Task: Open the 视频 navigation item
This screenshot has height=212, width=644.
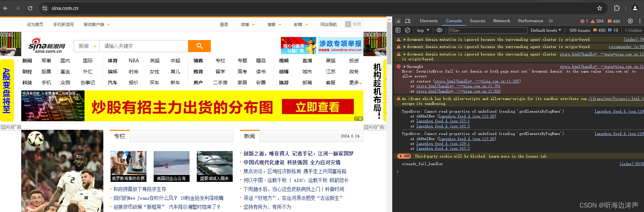Action: click(x=284, y=61)
